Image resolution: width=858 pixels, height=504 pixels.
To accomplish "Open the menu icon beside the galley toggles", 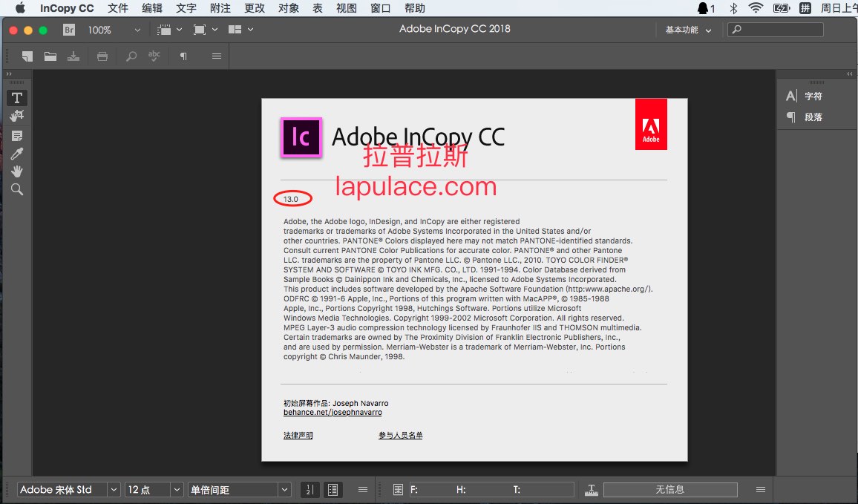I will click(363, 490).
